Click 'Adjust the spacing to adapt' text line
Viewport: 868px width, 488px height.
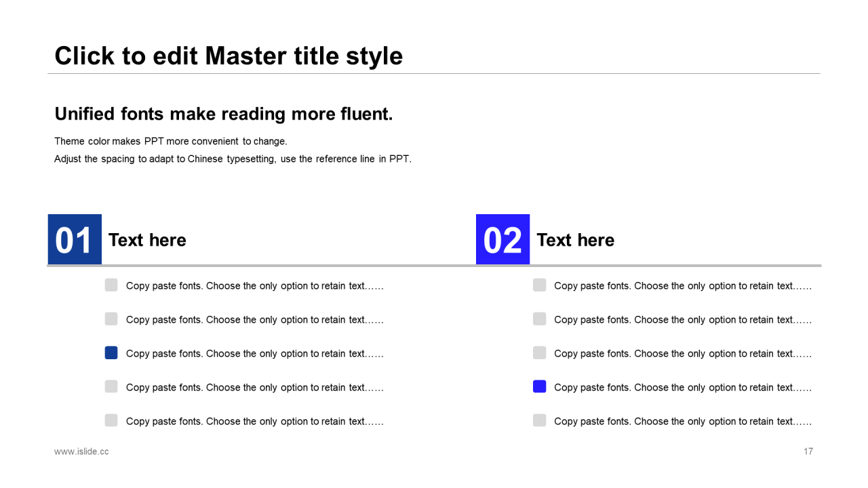pos(233,159)
